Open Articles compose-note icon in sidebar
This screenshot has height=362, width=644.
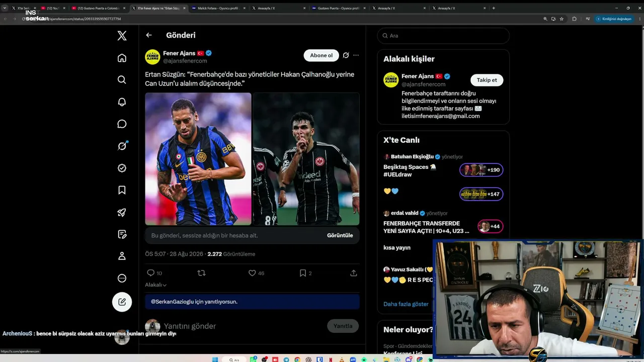[x=122, y=234]
